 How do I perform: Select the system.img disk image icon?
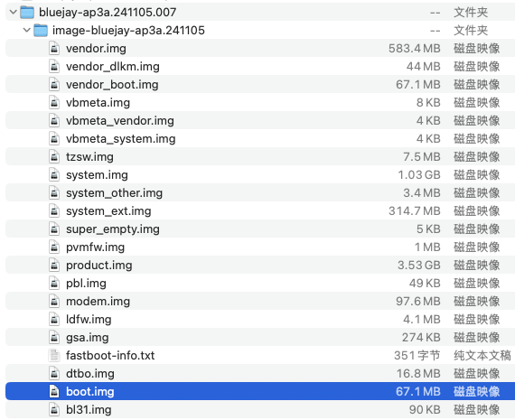coord(54,174)
